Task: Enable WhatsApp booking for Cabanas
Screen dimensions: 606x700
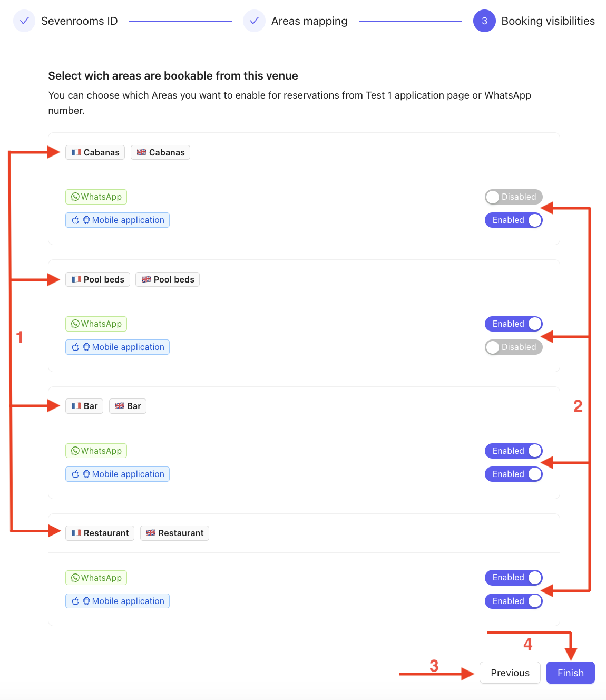Action: [x=513, y=197]
